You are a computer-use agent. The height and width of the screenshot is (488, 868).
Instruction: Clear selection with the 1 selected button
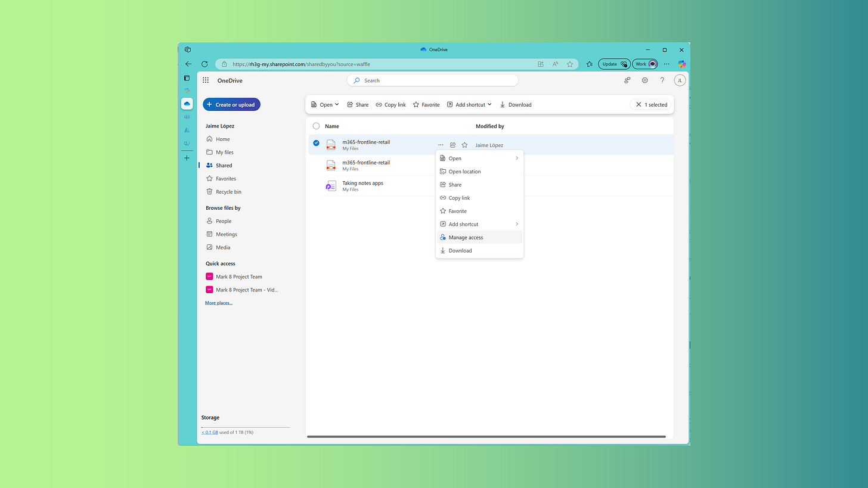pyautogui.click(x=651, y=104)
